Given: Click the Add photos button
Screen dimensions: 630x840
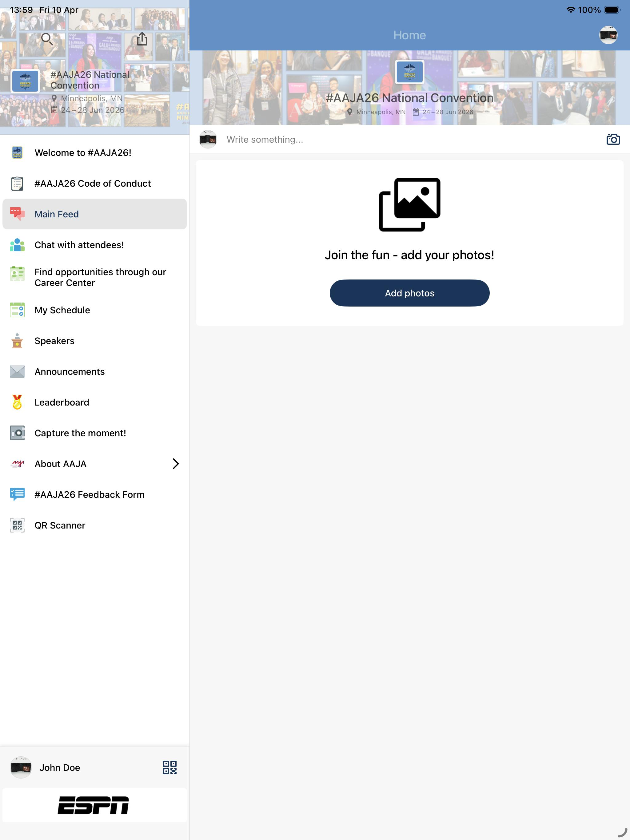Looking at the screenshot, I should pos(409,293).
